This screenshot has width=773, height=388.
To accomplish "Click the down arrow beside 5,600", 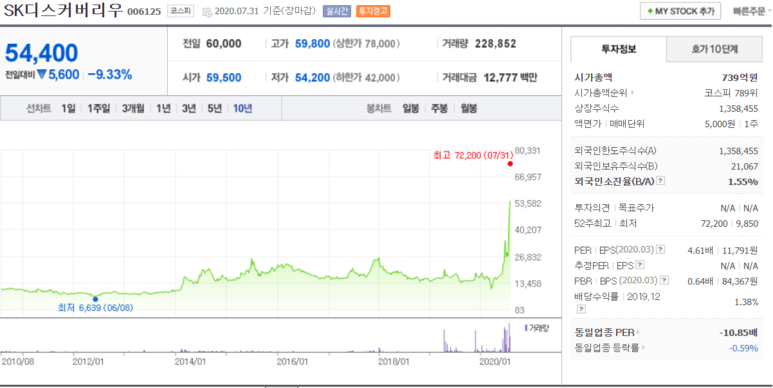I will click(41, 74).
